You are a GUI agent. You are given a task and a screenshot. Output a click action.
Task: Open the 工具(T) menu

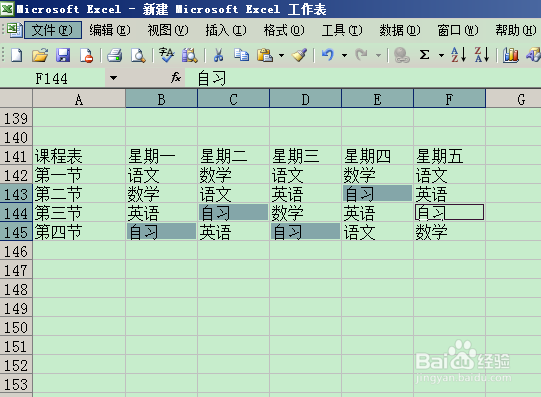tap(342, 30)
